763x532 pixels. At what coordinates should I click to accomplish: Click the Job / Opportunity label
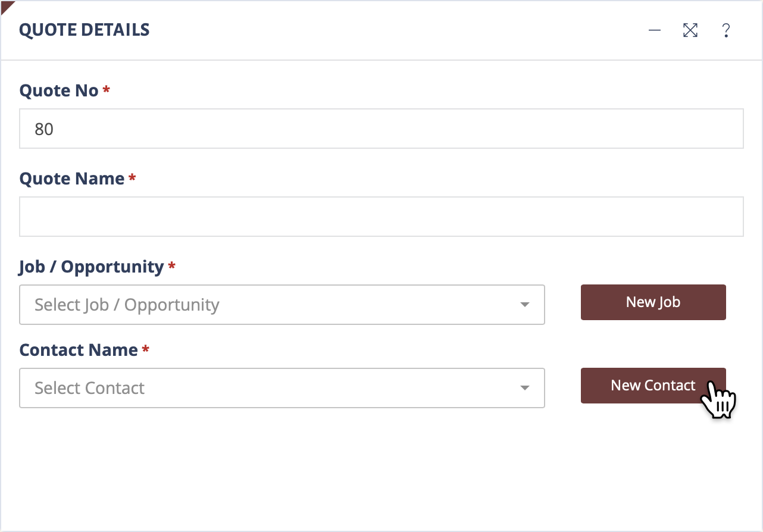pos(91,267)
